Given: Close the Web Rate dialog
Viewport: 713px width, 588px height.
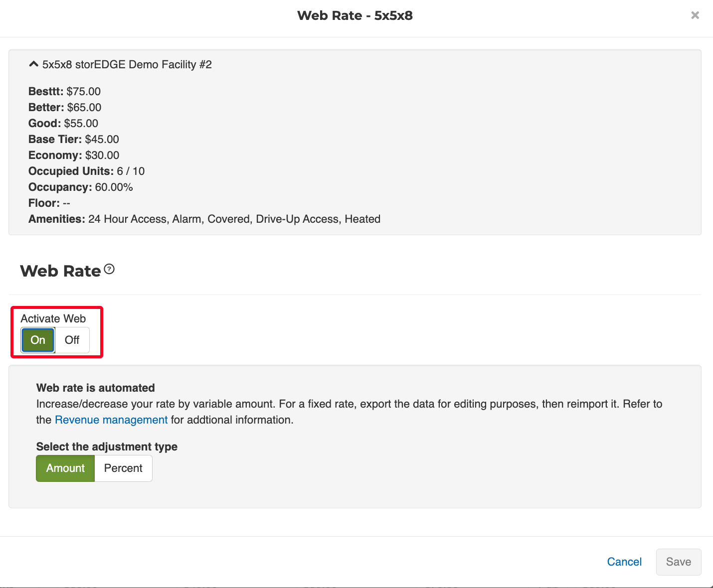Looking at the screenshot, I should (695, 15).
